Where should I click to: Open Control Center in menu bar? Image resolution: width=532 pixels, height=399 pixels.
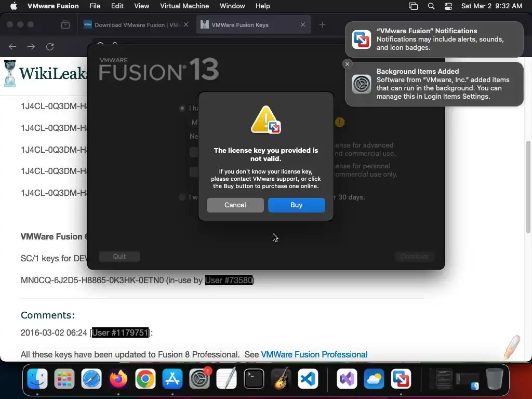click(x=448, y=6)
